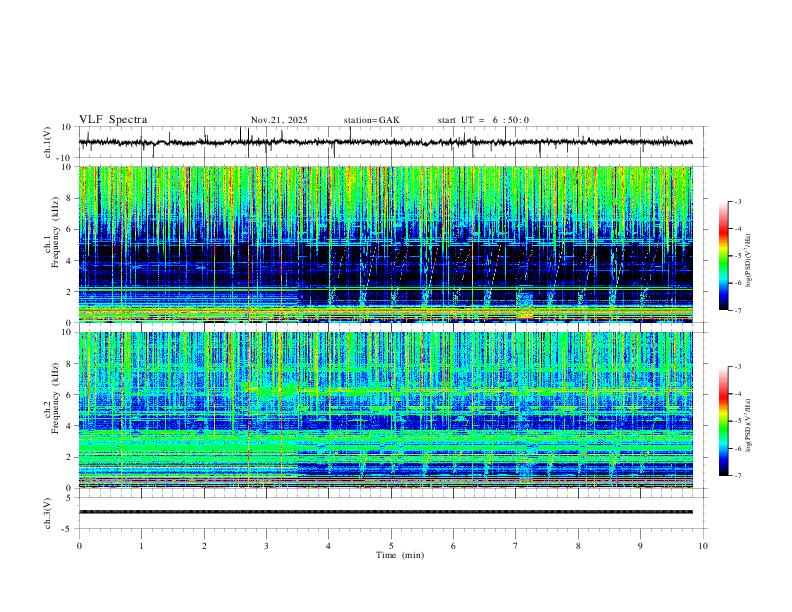Click the "Nov.21, 2025" date text
Screen dimensions: 792x612
[279, 120]
